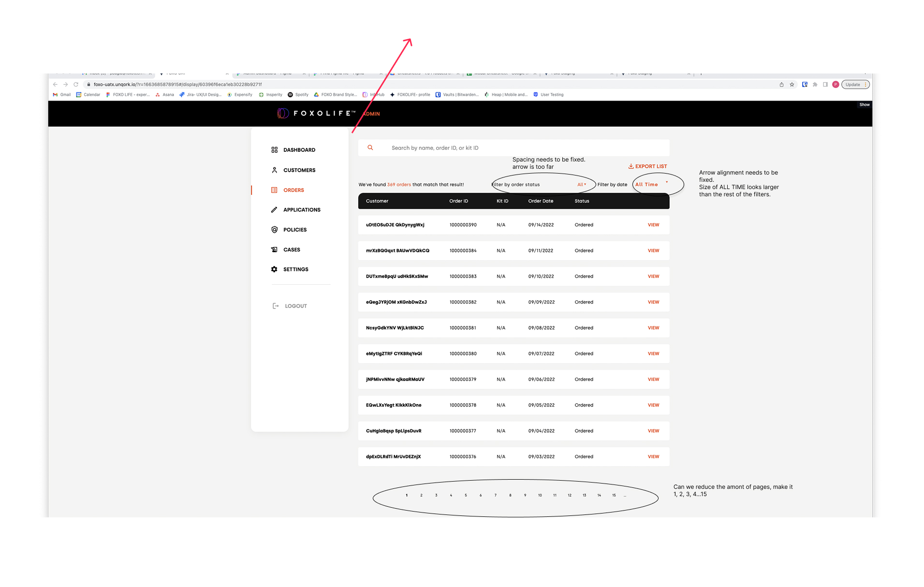Open the Dashboard icon in sidebar
The height and width of the screenshot is (587, 924).
[x=274, y=150]
